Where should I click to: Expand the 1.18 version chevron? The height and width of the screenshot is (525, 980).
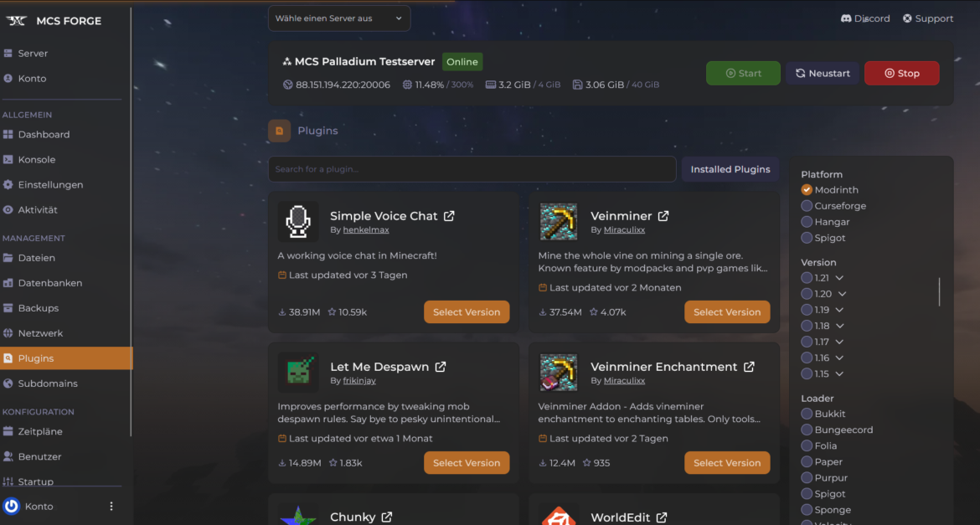(x=839, y=326)
